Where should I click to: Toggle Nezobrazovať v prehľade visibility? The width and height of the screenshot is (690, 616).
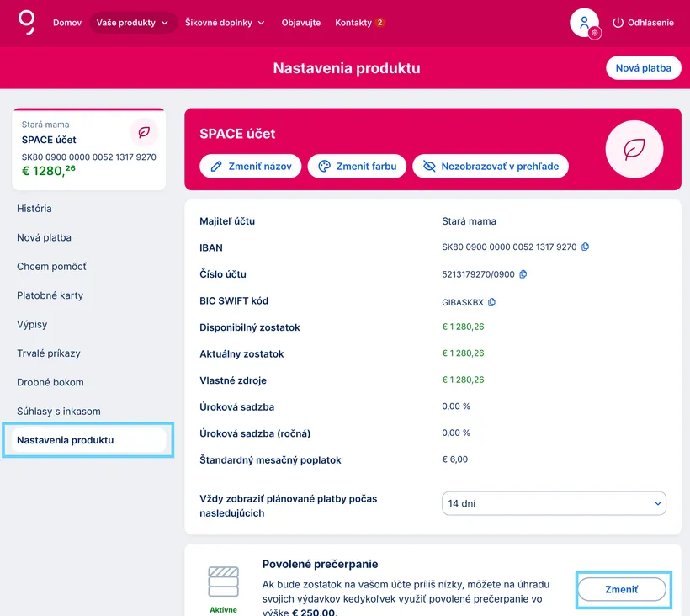coord(491,167)
